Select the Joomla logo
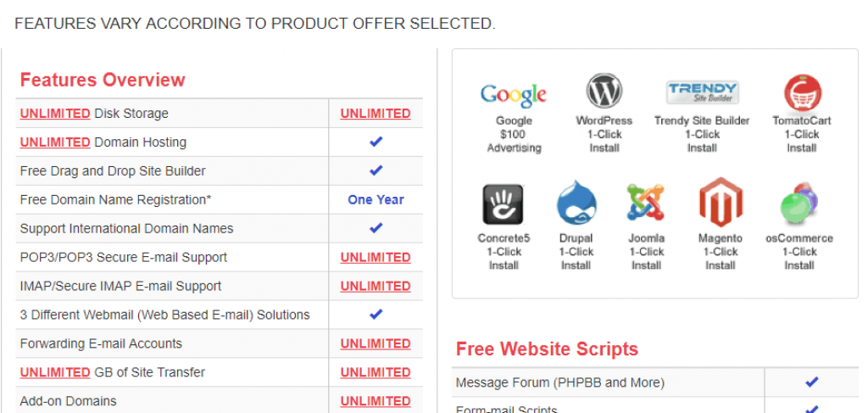The image size is (868, 413). coord(646,202)
